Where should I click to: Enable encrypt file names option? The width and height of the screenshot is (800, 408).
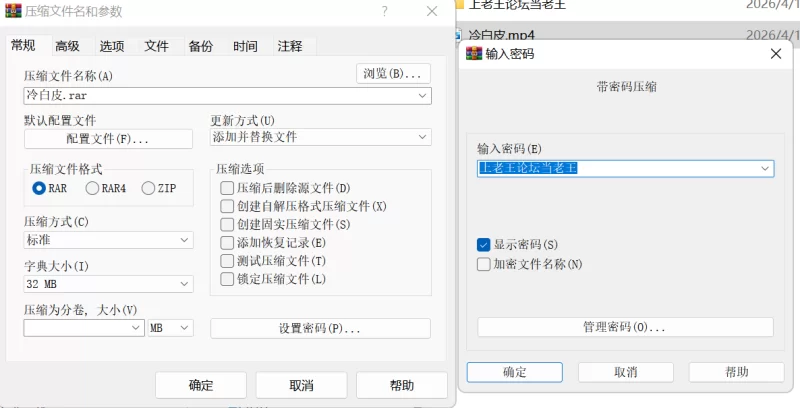click(484, 264)
